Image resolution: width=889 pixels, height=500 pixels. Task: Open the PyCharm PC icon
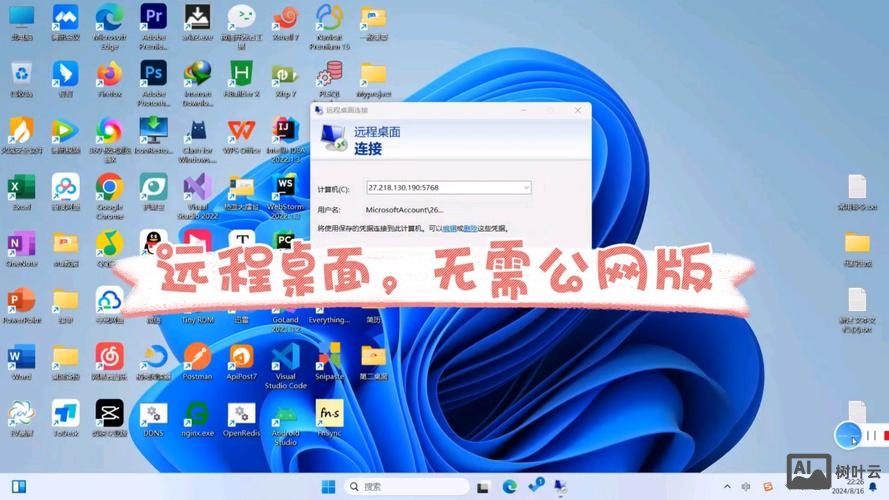(x=285, y=240)
